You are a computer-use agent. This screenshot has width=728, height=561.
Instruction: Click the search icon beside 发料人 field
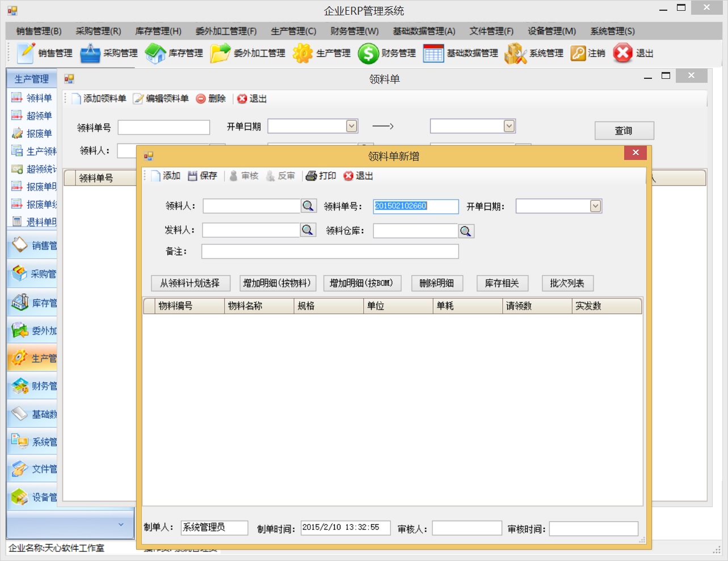coord(308,230)
